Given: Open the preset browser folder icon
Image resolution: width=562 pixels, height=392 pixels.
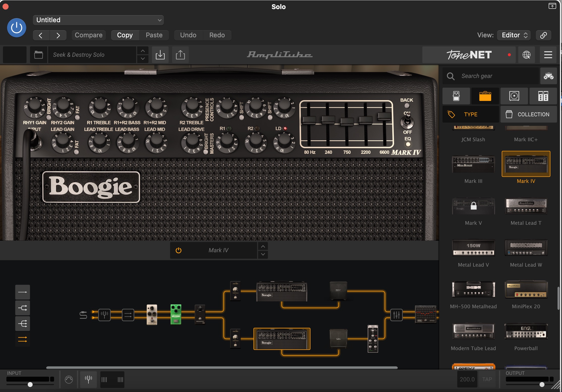Looking at the screenshot, I should coord(39,55).
